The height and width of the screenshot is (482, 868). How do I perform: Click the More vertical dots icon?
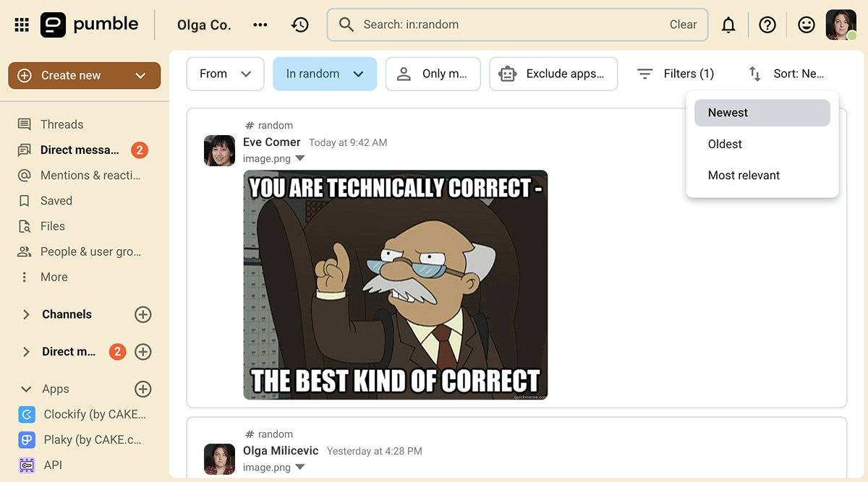point(25,277)
